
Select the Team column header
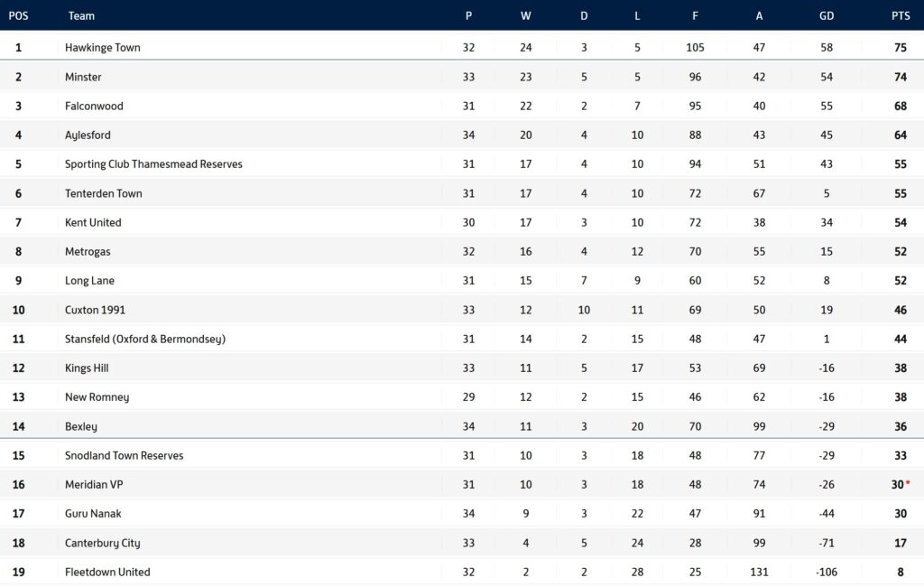coord(81,15)
